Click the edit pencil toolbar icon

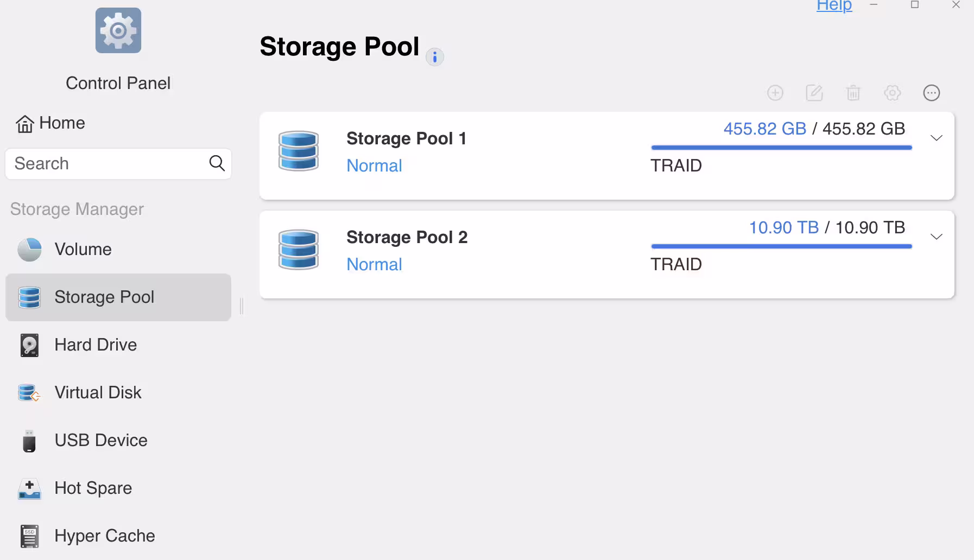[814, 93]
